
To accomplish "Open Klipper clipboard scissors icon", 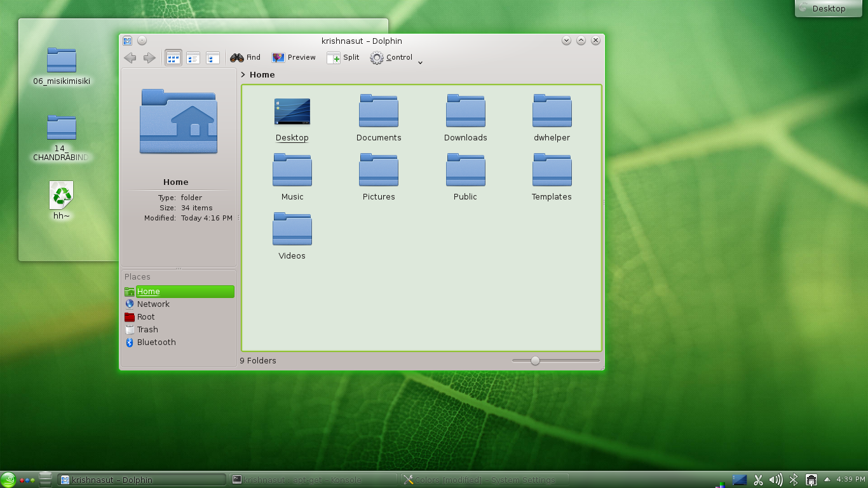I will 758,480.
